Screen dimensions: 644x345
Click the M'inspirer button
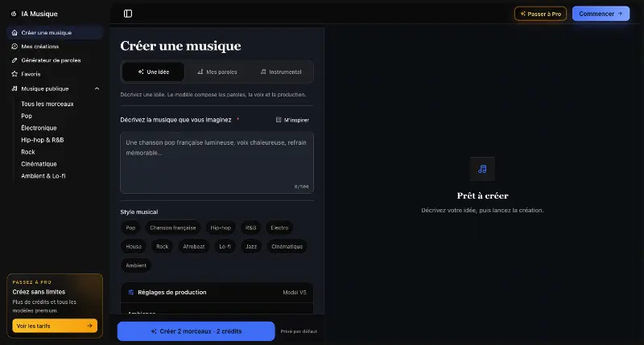pos(292,120)
